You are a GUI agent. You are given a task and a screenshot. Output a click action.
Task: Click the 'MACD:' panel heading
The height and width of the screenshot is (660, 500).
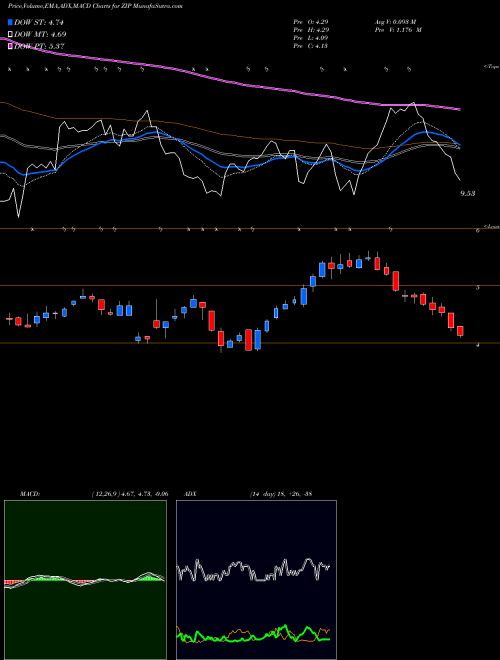tap(30, 494)
